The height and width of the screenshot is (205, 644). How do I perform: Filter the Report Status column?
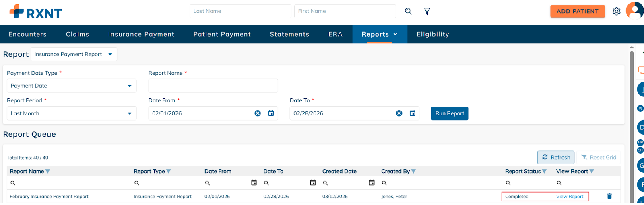[544, 172]
